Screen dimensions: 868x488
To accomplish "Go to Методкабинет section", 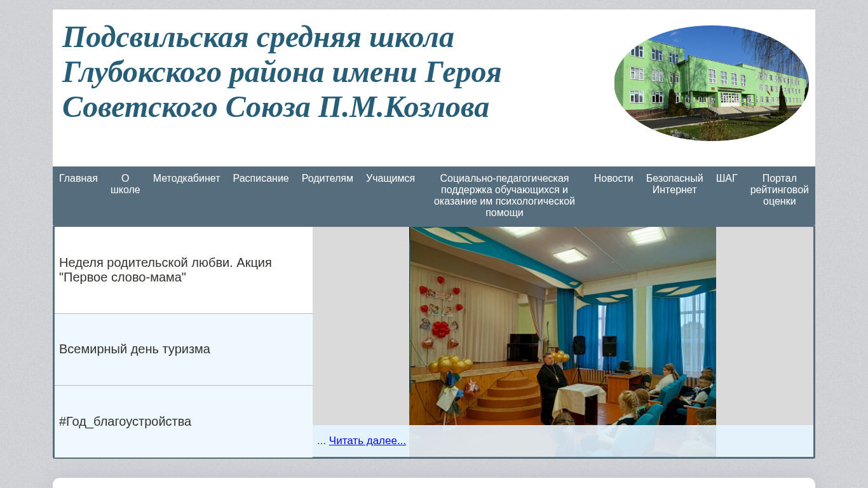I will click(186, 179).
